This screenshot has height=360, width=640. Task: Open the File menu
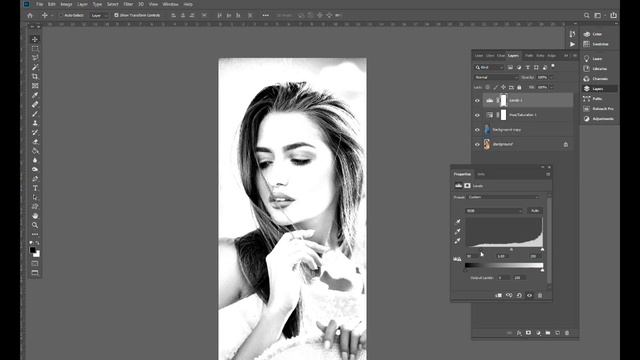[x=40, y=4]
